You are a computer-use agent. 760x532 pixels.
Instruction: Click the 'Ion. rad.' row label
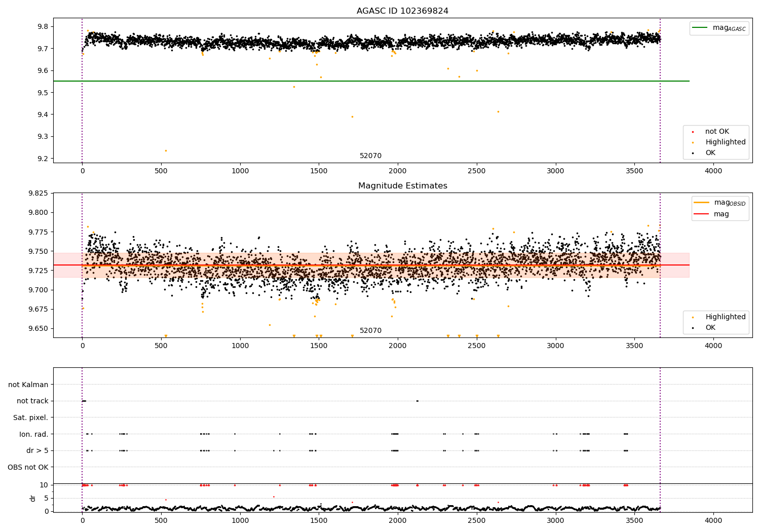tap(34, 434)
